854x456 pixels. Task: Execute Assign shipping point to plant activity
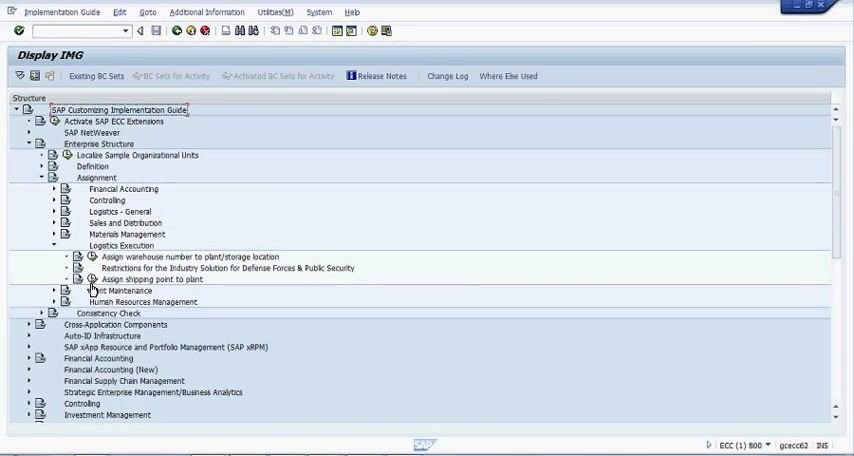click(92, 279)
